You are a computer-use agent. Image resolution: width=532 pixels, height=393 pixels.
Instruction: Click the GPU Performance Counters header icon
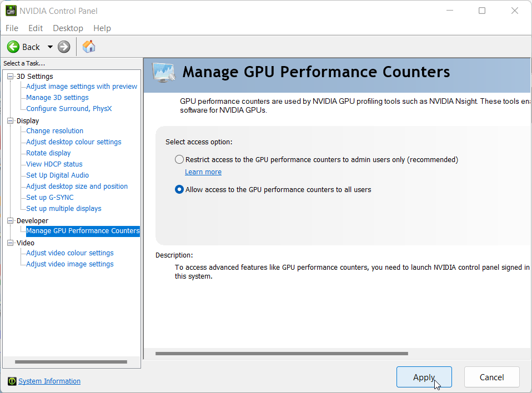[164, 73]
